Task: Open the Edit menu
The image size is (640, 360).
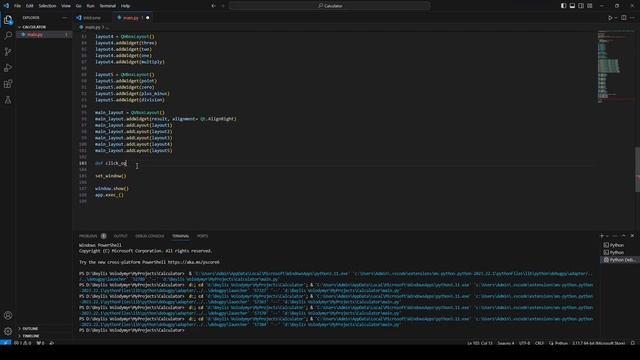Action: [30, 6]
